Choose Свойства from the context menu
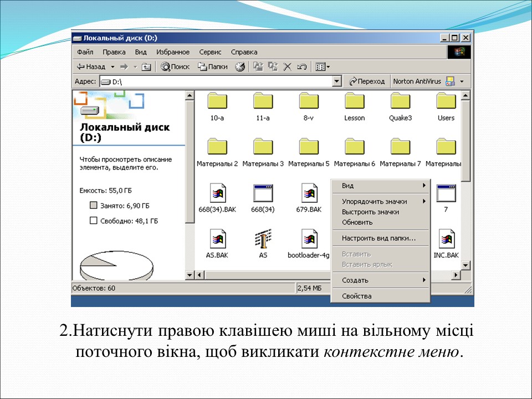Image resolution: width=532 pixels, height=399 pixels. 357,296
